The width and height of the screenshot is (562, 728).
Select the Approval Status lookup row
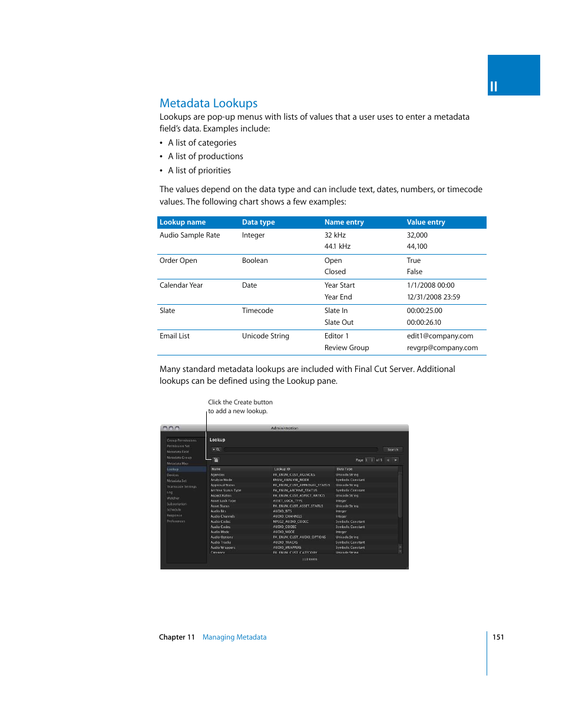[304, 485]
